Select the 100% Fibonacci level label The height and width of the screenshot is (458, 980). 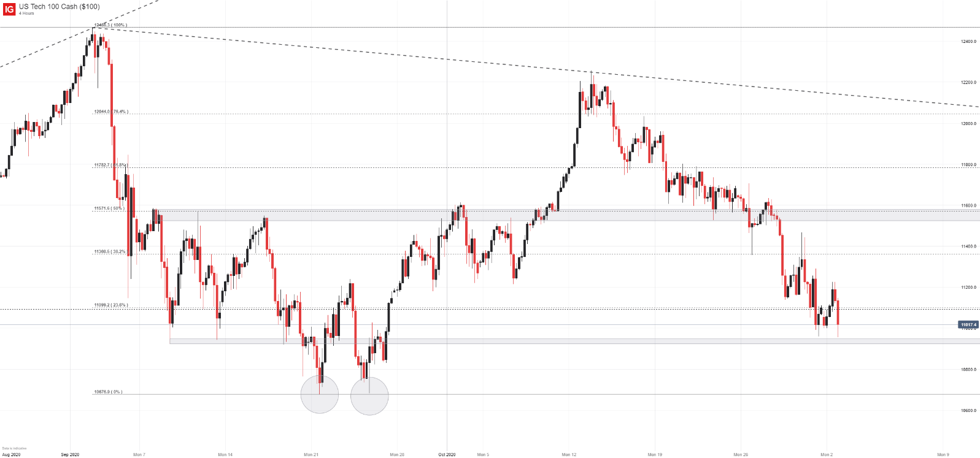click(110, 25)
